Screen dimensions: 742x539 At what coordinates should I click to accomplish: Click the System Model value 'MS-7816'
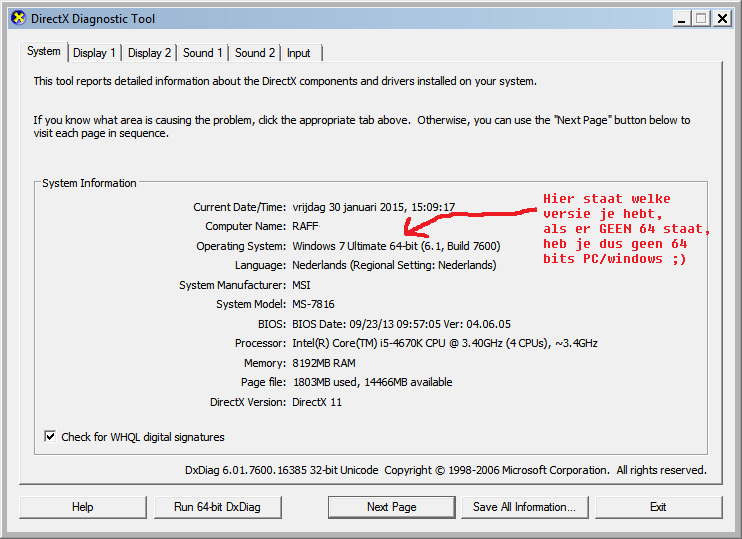click(x=313, y=304)
